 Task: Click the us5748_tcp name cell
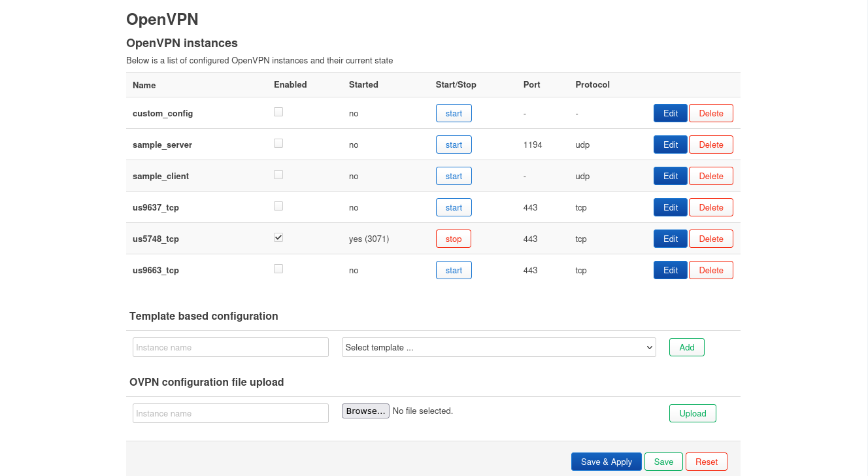(x=156, y=239)
